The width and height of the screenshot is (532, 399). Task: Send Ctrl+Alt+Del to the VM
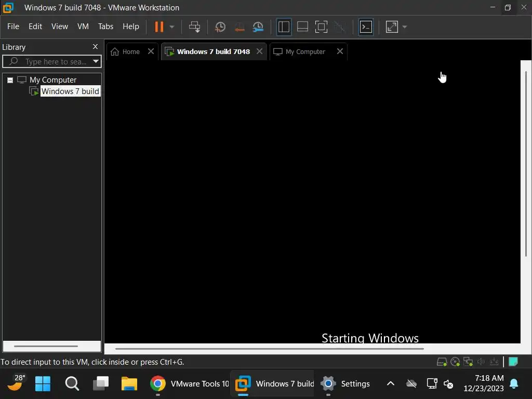(x=195, y=27)
